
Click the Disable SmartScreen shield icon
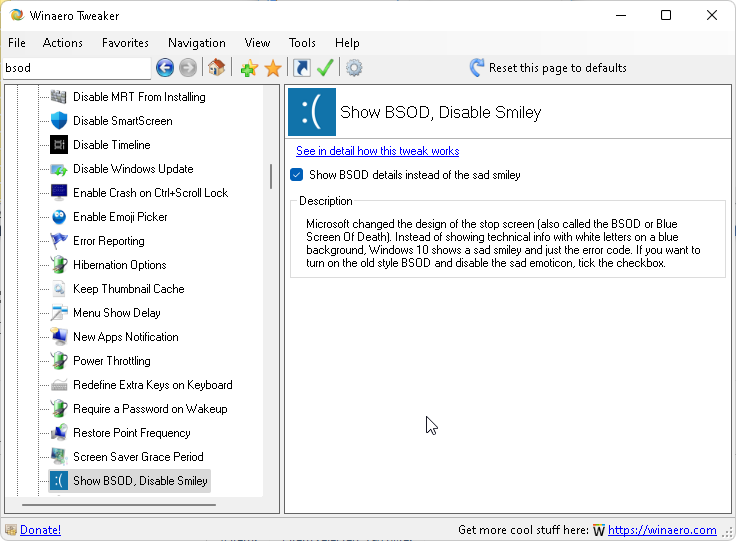pos(59,121)
